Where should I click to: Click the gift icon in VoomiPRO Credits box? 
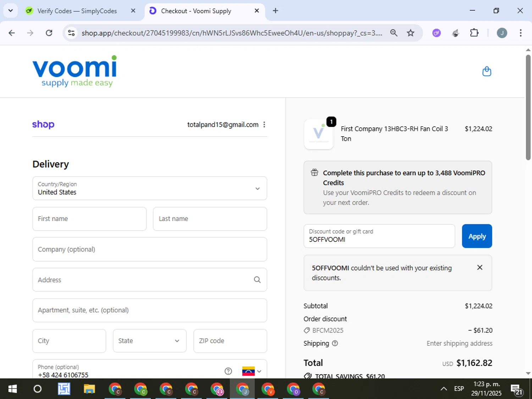(315, 173)
